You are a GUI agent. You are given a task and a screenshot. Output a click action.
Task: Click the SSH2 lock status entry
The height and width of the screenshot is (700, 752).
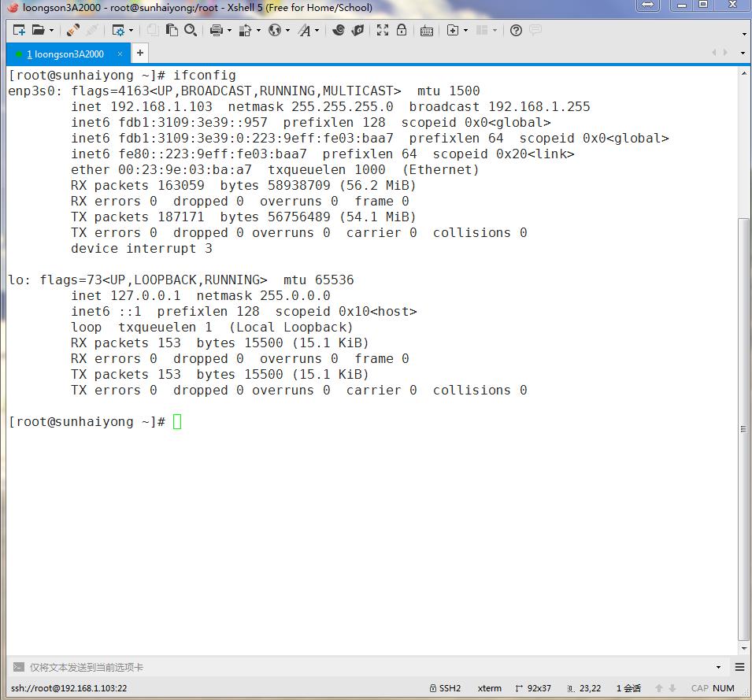tap(445, 688)
